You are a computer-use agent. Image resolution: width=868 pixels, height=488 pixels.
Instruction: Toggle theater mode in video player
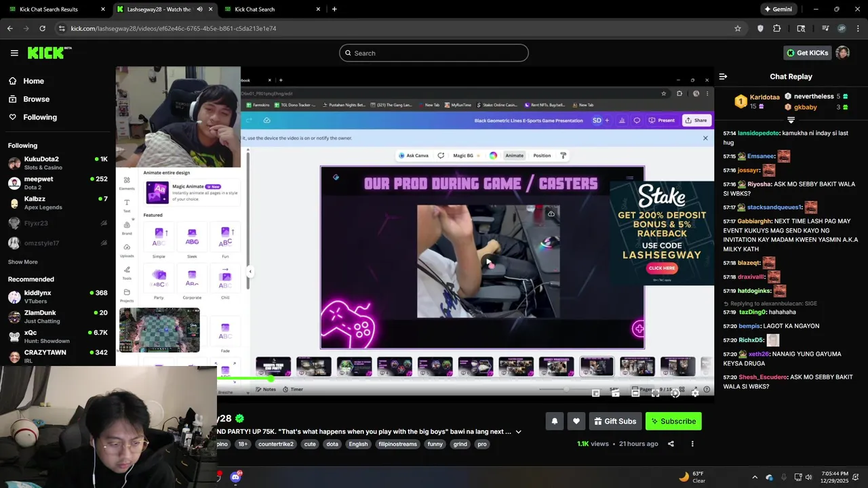635,393
